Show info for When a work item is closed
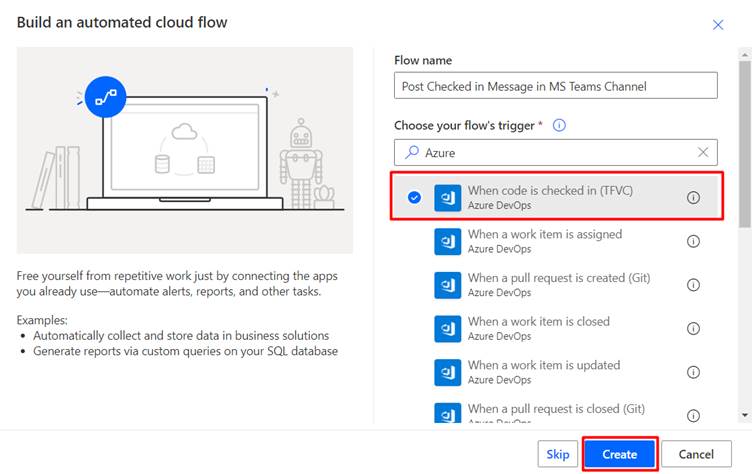This screenshot has height=474, width=752. tap(693, 328)
